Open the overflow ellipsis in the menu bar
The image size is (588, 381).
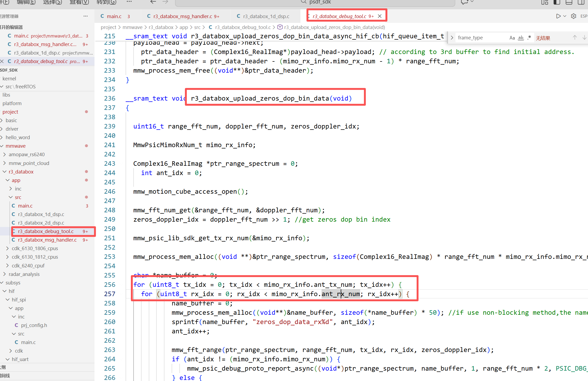pos(129,2)
